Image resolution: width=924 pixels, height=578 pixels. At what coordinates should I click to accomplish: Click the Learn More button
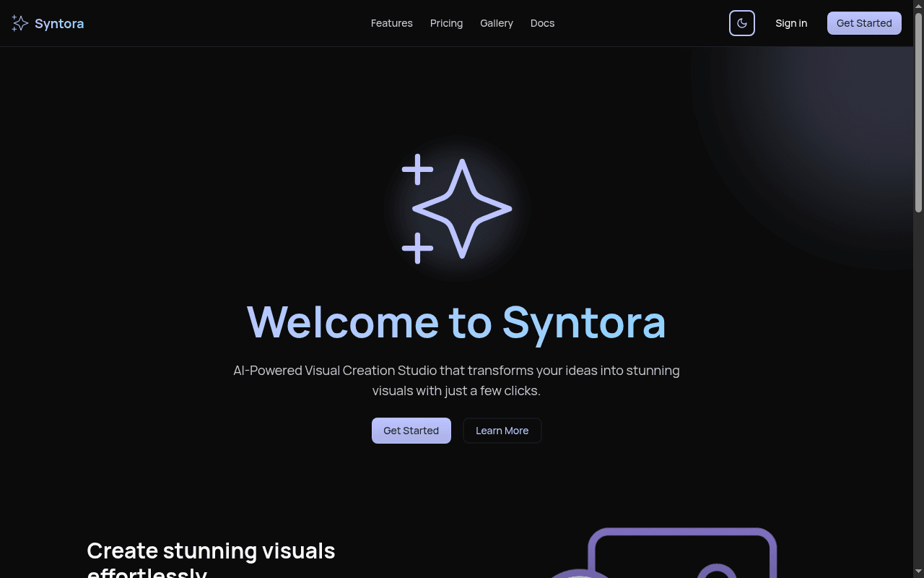click(502, 431)
